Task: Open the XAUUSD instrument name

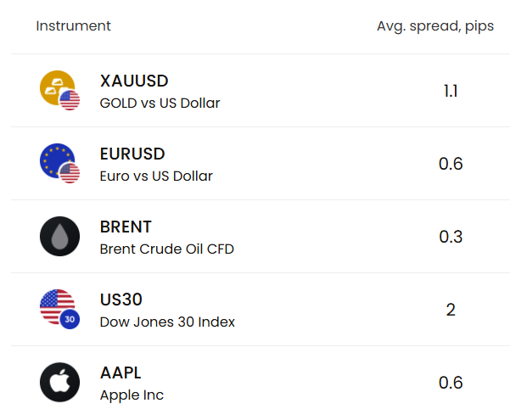Action: click(134, 81)
